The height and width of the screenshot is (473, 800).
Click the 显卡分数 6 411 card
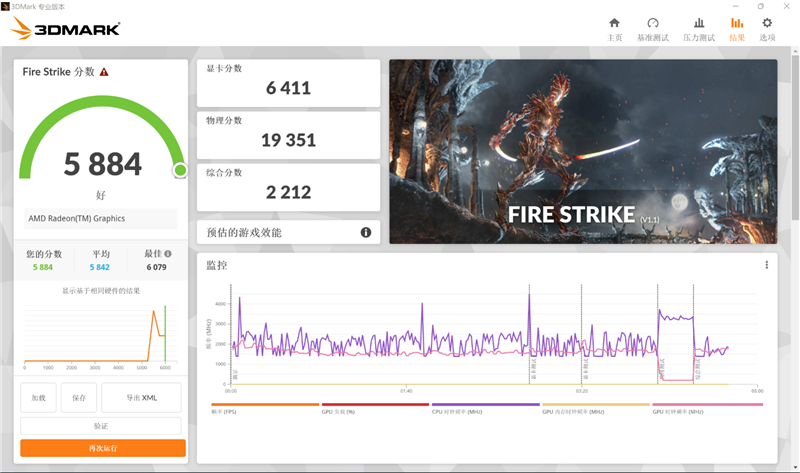coord(288,83)
